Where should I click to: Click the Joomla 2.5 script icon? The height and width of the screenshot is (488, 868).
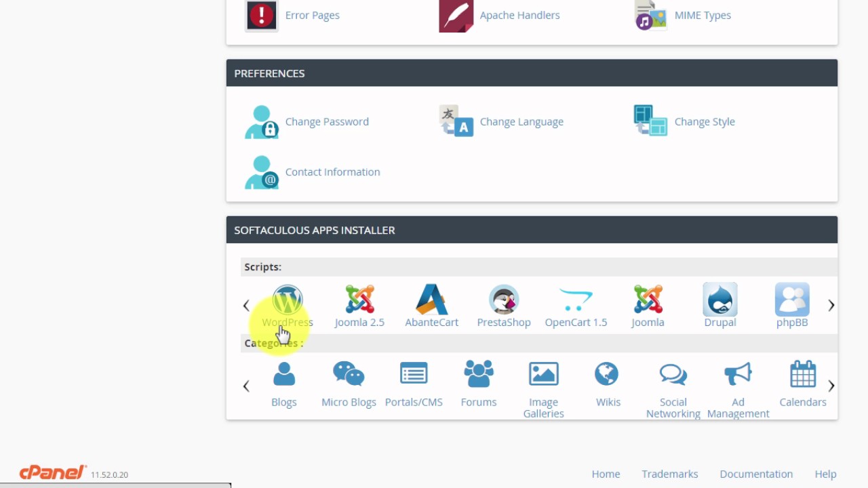(x=359, y=300)
